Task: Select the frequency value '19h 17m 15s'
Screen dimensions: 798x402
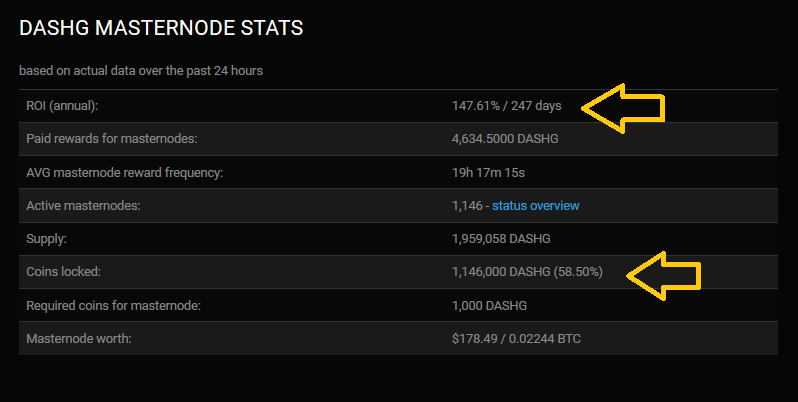Action: point(488,173)
